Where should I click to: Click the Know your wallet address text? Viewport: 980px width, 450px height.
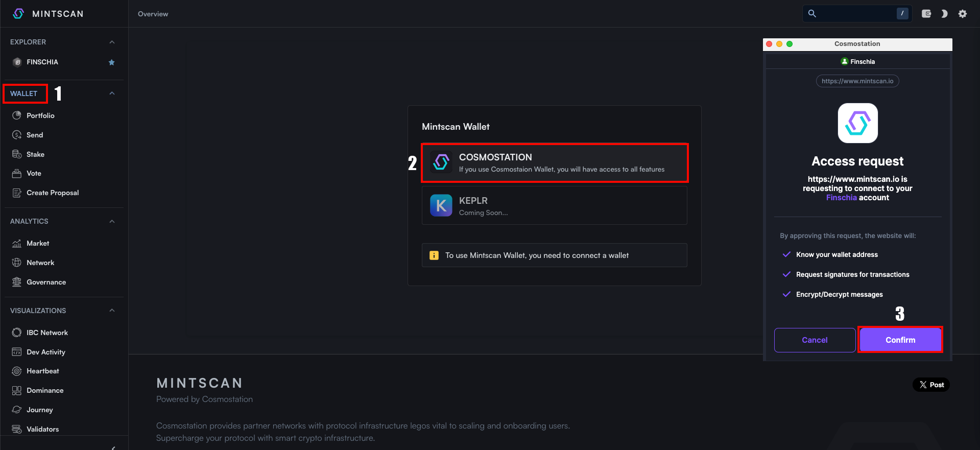tap(837, 254)
